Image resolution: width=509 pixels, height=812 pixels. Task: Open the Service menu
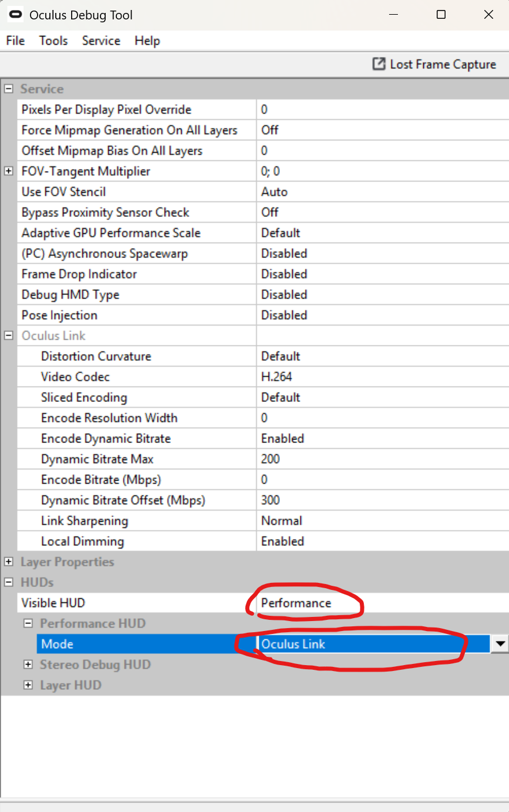101,41
